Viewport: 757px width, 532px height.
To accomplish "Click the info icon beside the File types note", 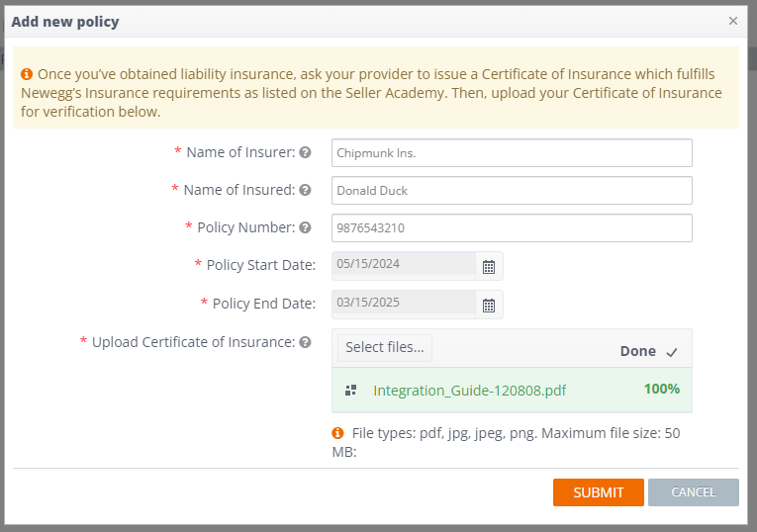I will tap(337, 433).
